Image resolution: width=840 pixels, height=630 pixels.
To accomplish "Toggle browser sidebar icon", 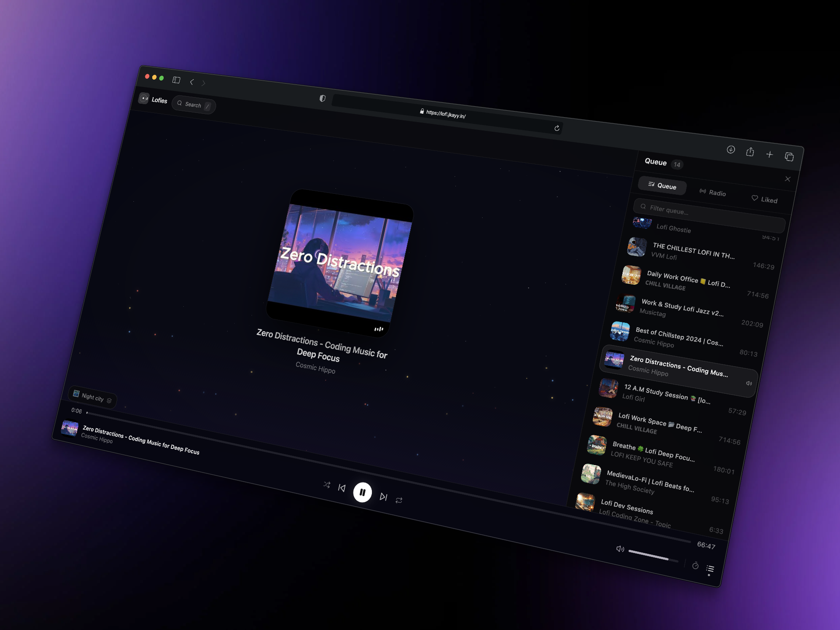I will (x=176, y=80).
